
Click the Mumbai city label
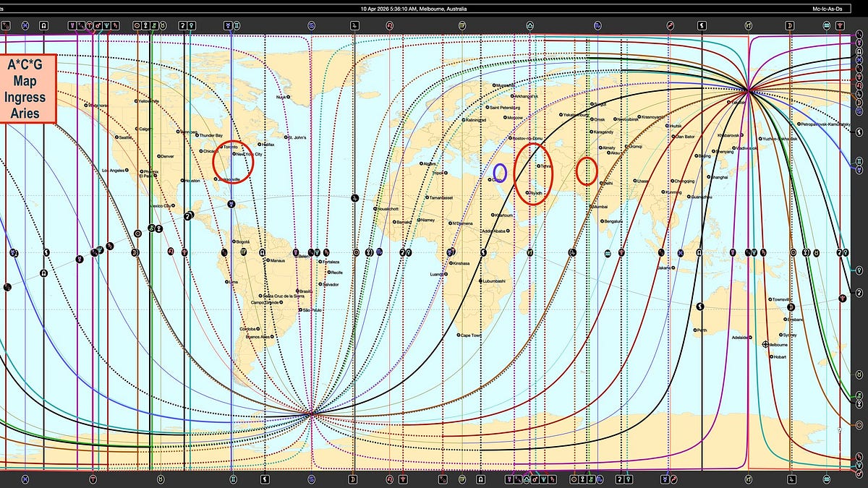(x=599, y=207)
